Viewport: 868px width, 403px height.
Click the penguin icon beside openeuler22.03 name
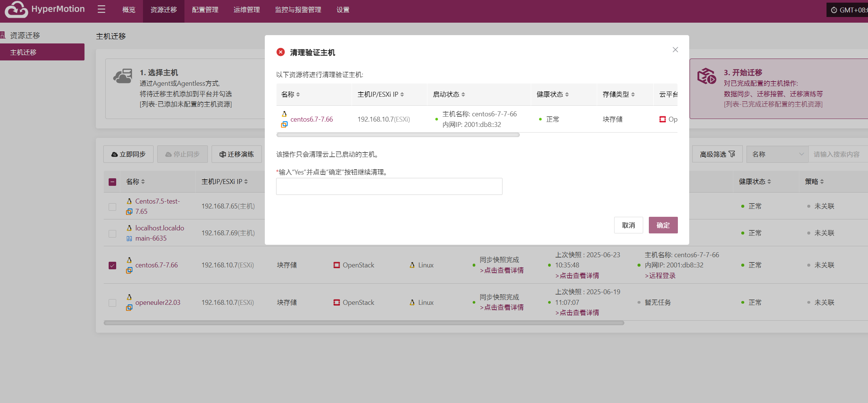pos(129,297)
